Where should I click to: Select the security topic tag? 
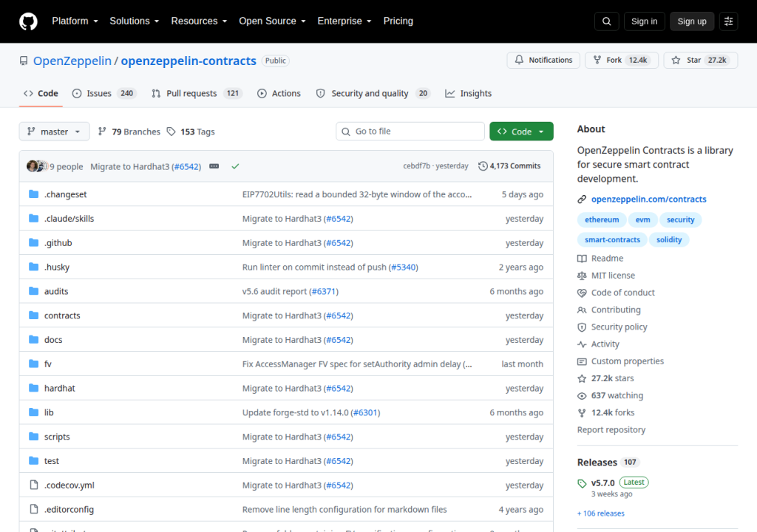[680, 219]
